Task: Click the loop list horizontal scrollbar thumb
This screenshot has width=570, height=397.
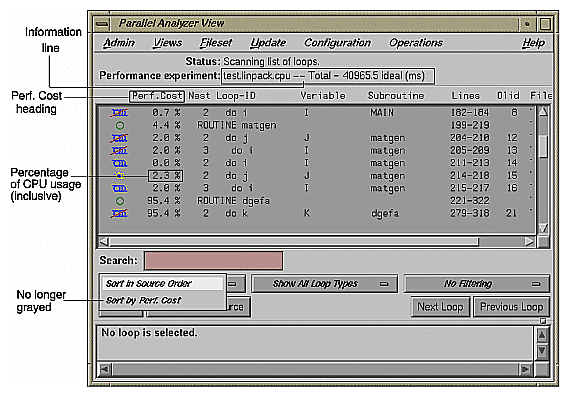Action: [x=294, y=241]
